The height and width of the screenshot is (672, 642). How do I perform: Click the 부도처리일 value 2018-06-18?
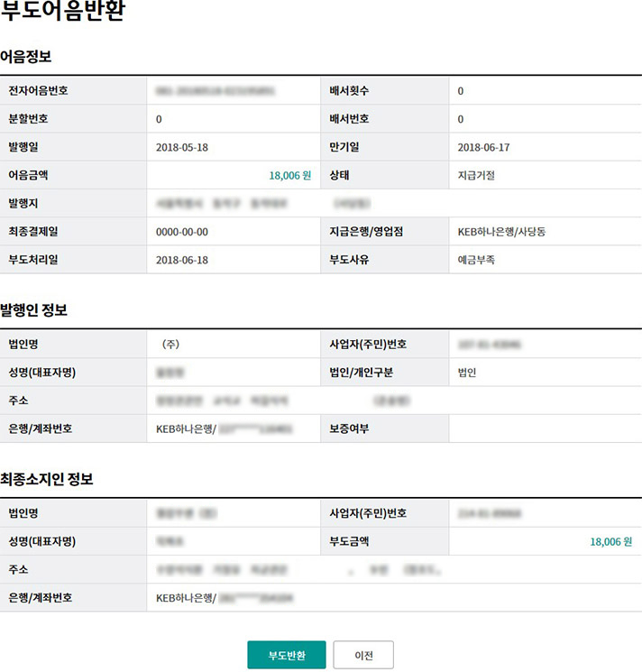pyautogui.click(x=182, y=260)
